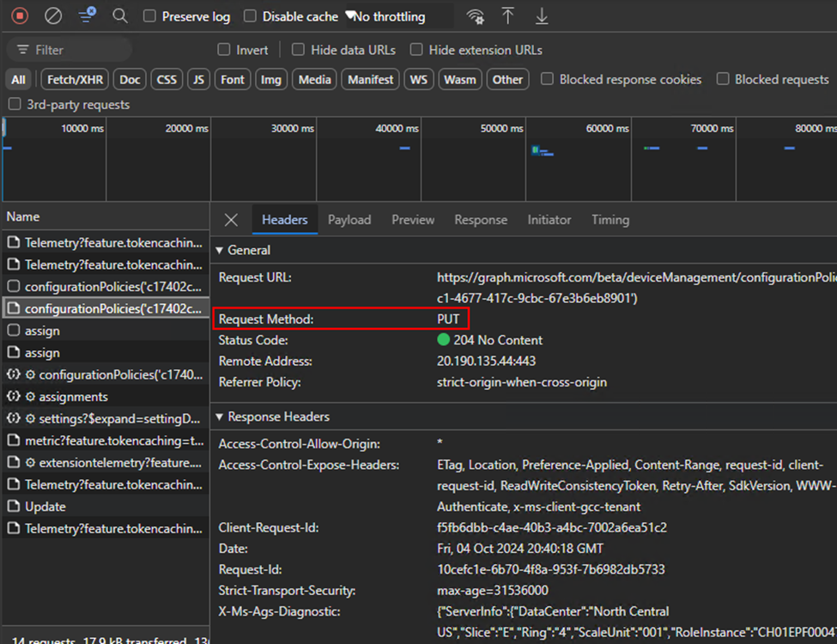Toggle Hide data URLs checkbox
837x644 pixels.
[x=298, y=50]
